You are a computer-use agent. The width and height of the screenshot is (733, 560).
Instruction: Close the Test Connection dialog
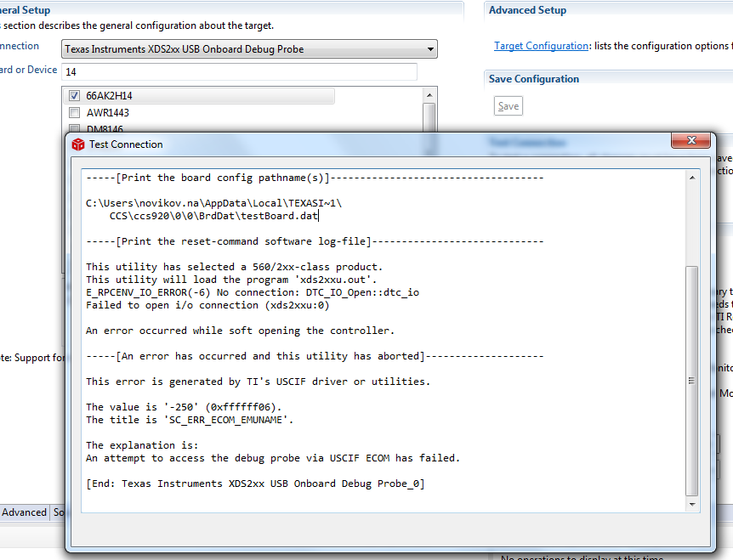click(x=691, y=140)
